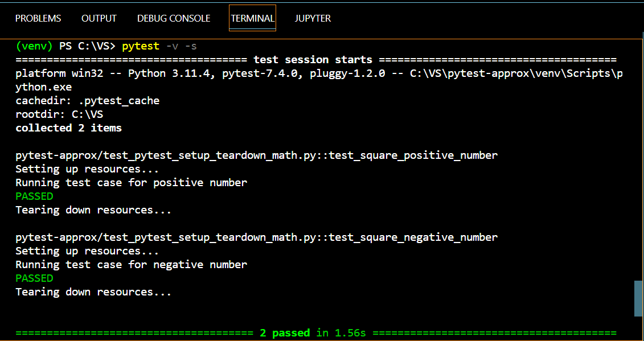Select the DEBUG CONSOLE tab

point(174,18)
